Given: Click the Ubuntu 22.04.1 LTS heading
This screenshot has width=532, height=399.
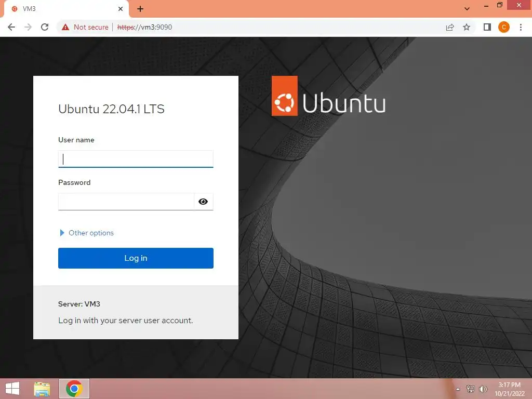Looking at the screenshot, I should click(x=111, y=109).
